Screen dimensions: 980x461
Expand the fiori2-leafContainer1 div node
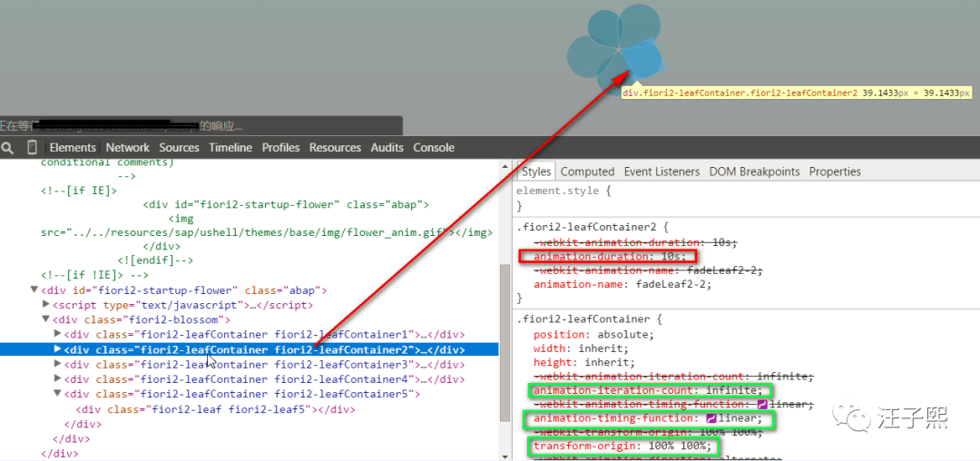[x=58, y=334]
